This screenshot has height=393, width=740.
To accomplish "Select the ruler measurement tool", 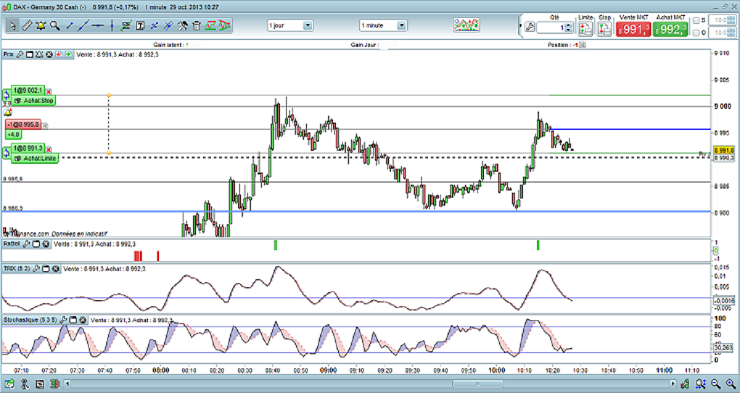I will (27, 25).
